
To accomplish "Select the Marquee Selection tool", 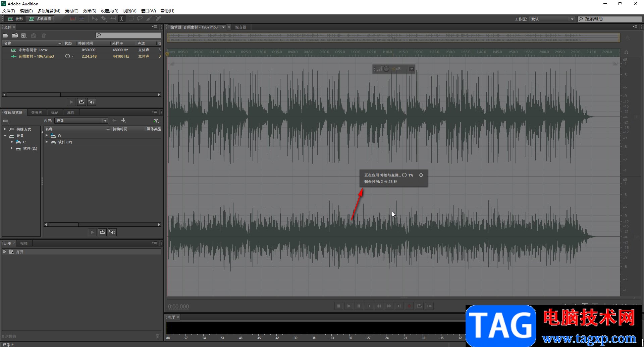I will click(x=131, y=19).
